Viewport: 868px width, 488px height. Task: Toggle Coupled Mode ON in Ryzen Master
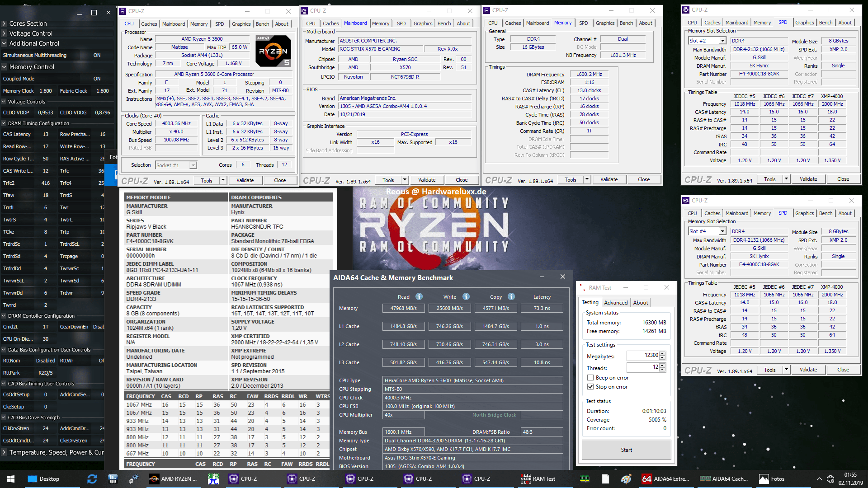[97, 79]
